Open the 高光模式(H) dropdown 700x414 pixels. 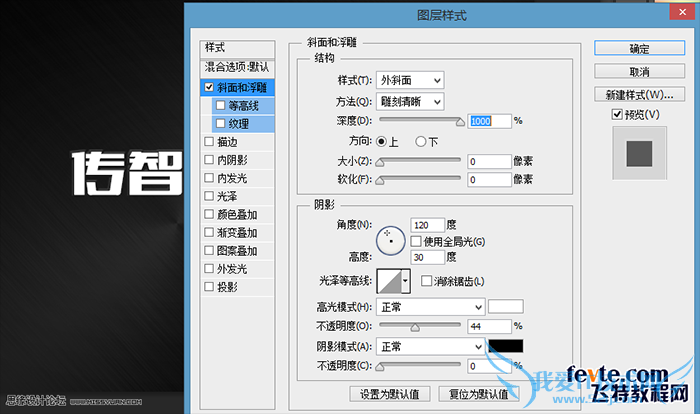pos(430,307)
